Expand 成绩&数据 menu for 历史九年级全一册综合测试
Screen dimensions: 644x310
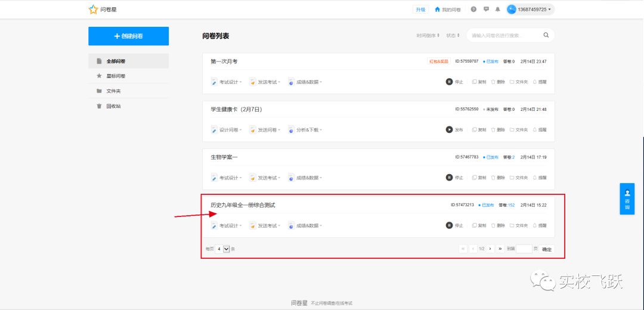(x=305, y=225)
